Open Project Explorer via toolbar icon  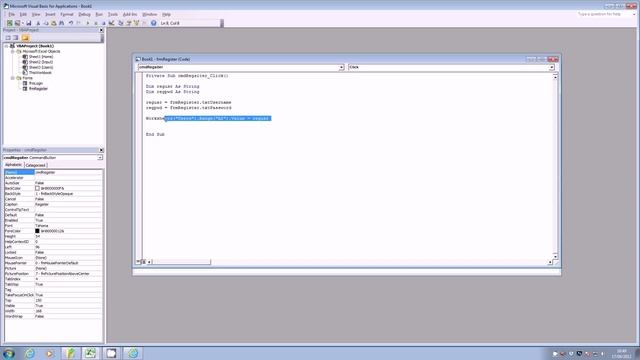click(121, 23)
